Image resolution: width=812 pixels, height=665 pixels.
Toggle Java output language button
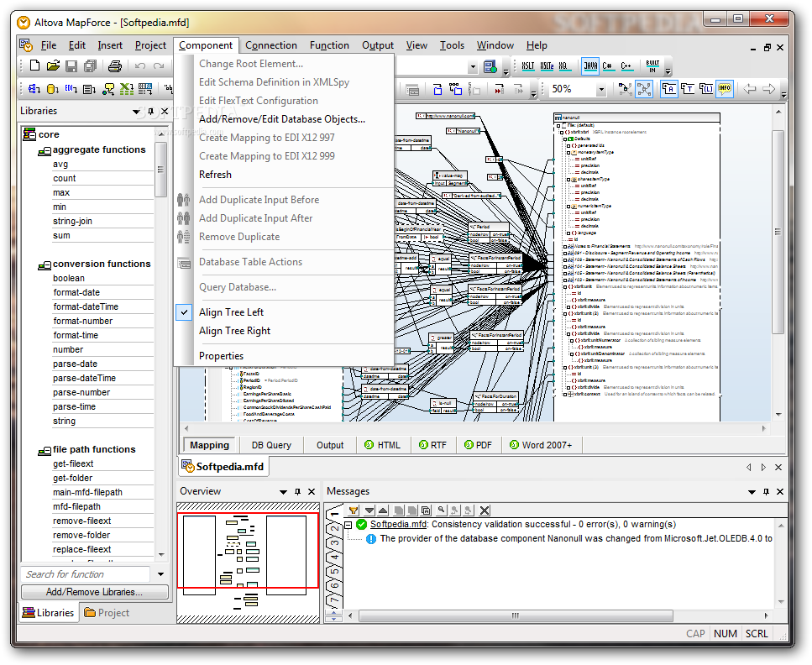tap(590, 65)
